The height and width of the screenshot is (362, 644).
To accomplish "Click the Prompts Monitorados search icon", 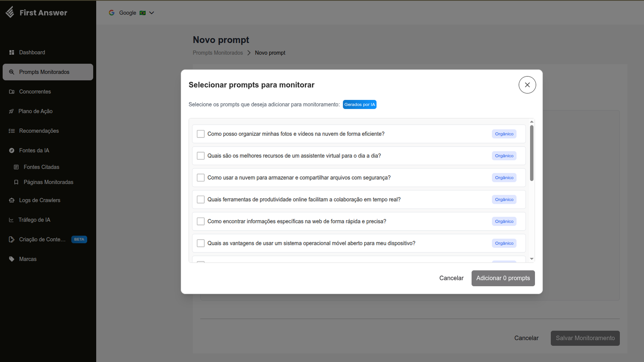I will pos(12,72).
